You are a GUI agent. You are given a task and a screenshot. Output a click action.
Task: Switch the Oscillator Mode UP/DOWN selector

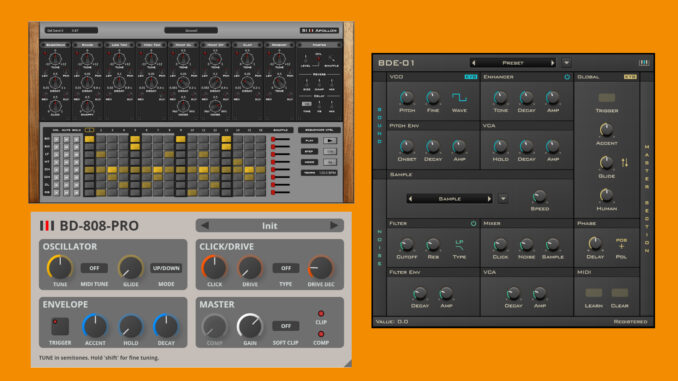coord(166,268)
